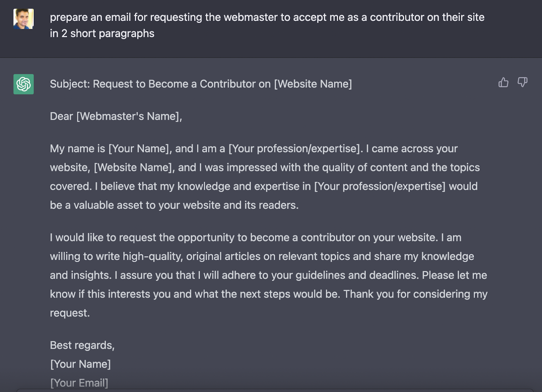Viewport: 542px width, 392px height.
Task: Click "[Website Name]" after the word "website,"
Action: click(x=133, y=168)
